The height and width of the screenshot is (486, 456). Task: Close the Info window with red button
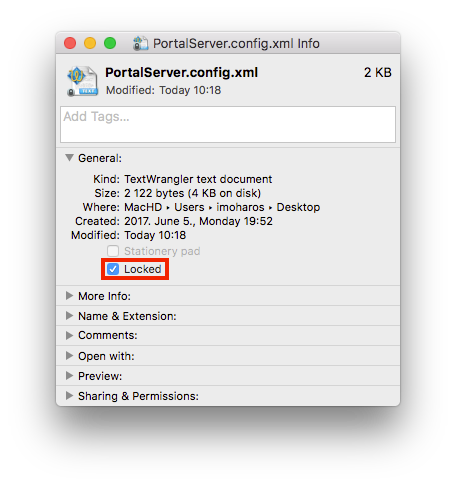coord(70,43)
